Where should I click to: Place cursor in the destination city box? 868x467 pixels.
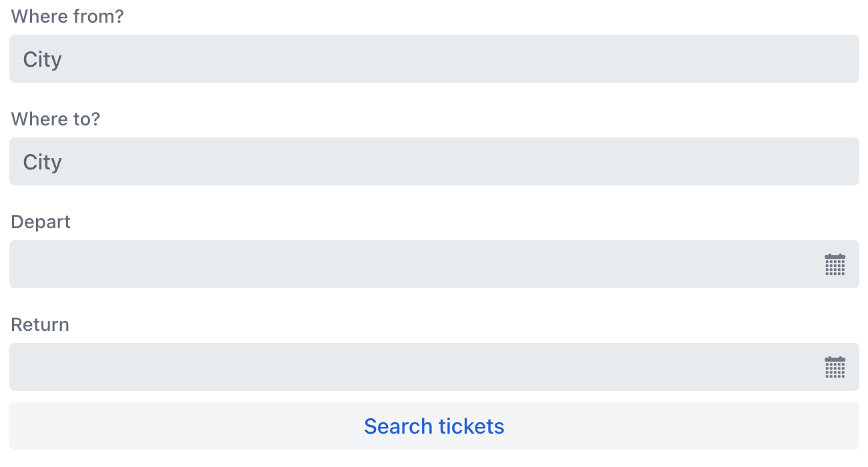coord(434,161)
